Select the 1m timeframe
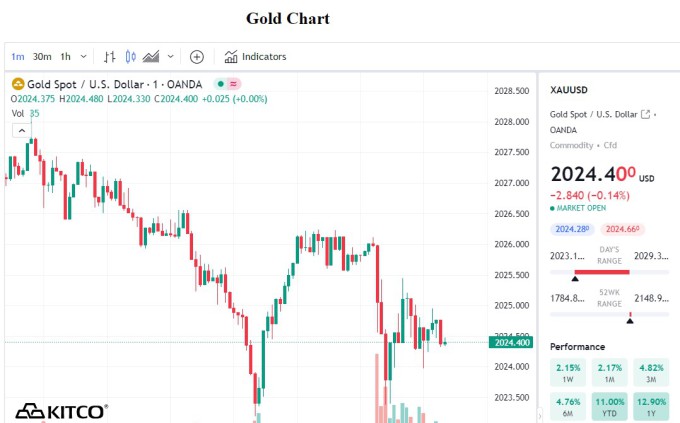The width and height of the screenshot is (680, 423). tap(17, 57)
